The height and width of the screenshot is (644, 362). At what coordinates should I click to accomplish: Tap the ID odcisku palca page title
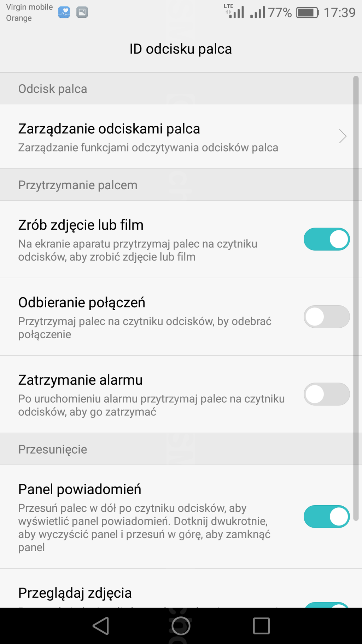click(x=181, y=49)
